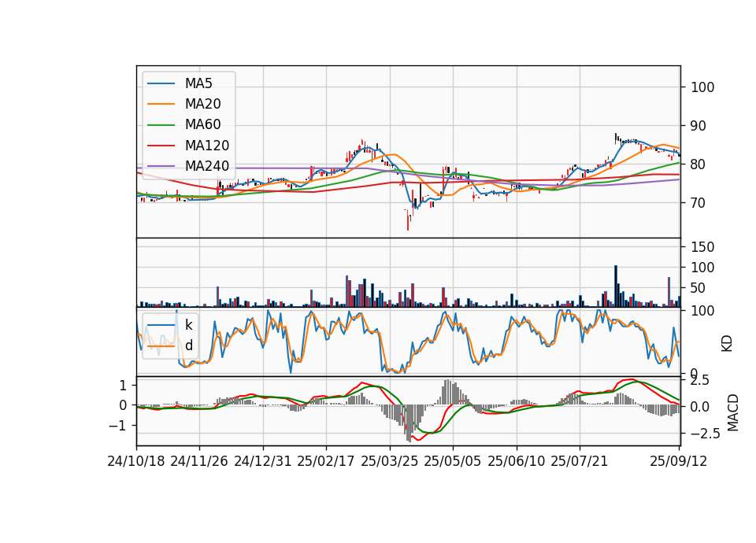756x543 pixels.
Task: Click the k legend label in KD panel
Action: (x=188, y=324)
